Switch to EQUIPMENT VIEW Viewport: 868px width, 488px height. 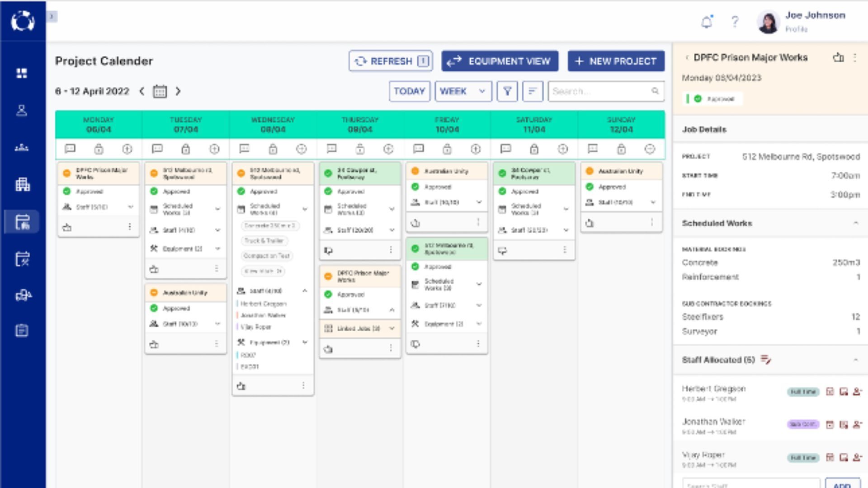500,61
